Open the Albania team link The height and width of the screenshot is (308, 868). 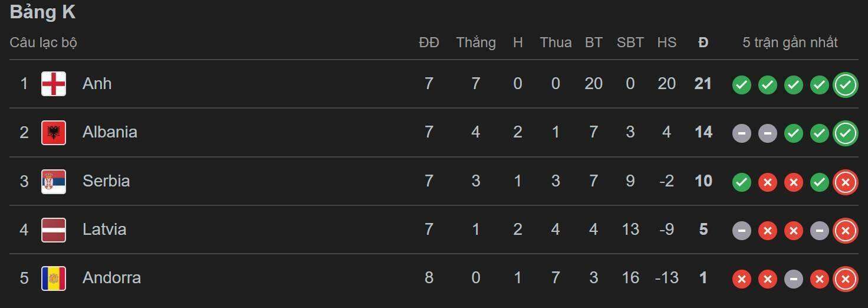click(110, 132)
